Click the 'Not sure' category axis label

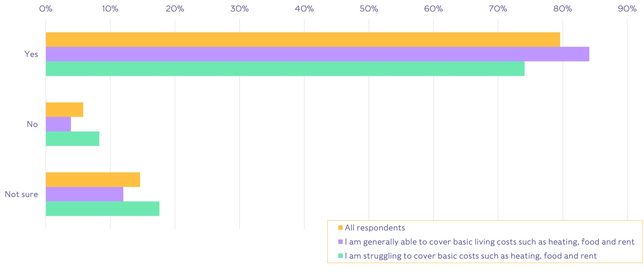coord(21,194)
